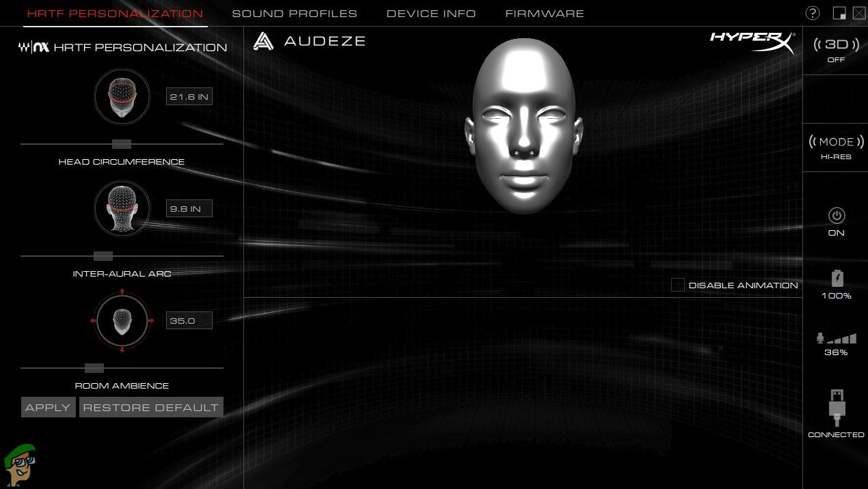868x489 pixels.
Task: Click the Audeze logo
Action: (x=309, y=41)
